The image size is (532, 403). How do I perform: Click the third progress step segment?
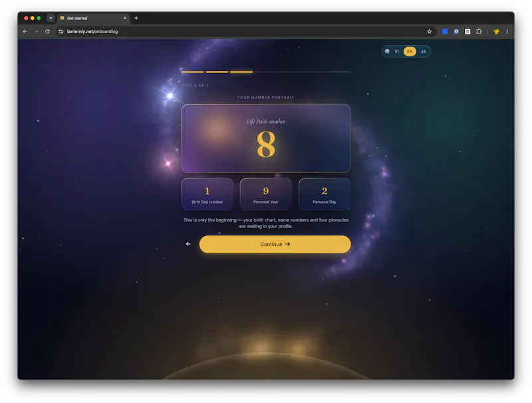(241, 72)
